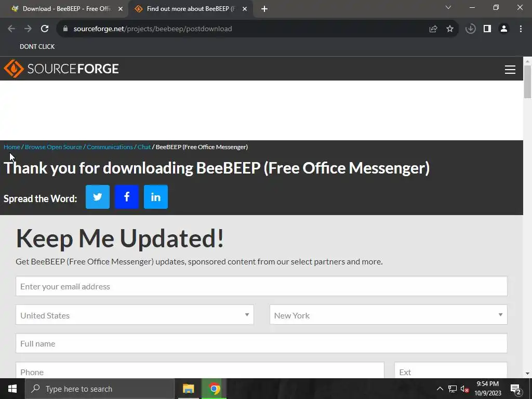Open network status tray icon

pyautogui.click(x=453, y=389)
